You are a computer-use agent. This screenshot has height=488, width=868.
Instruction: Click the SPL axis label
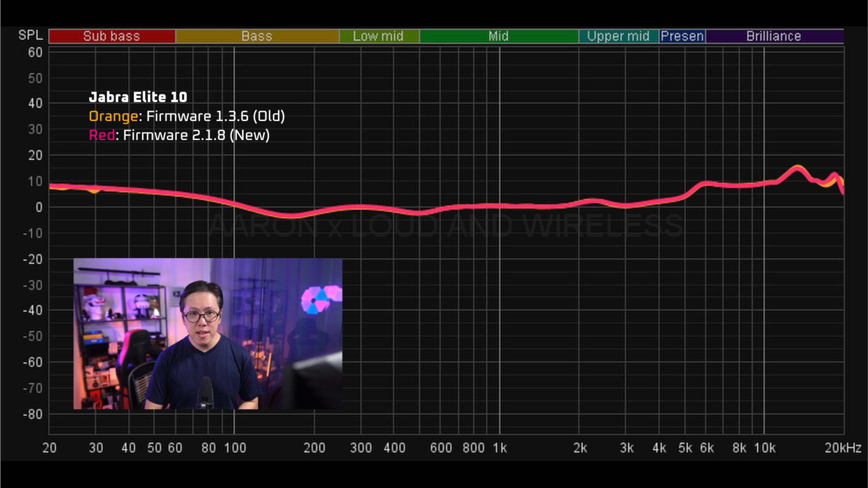coord(31,35)
